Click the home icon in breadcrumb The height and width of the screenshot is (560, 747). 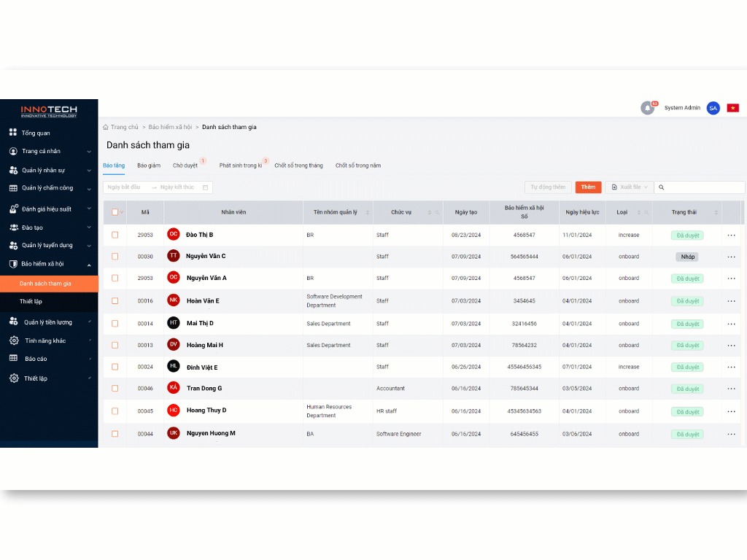pos(106,127)
